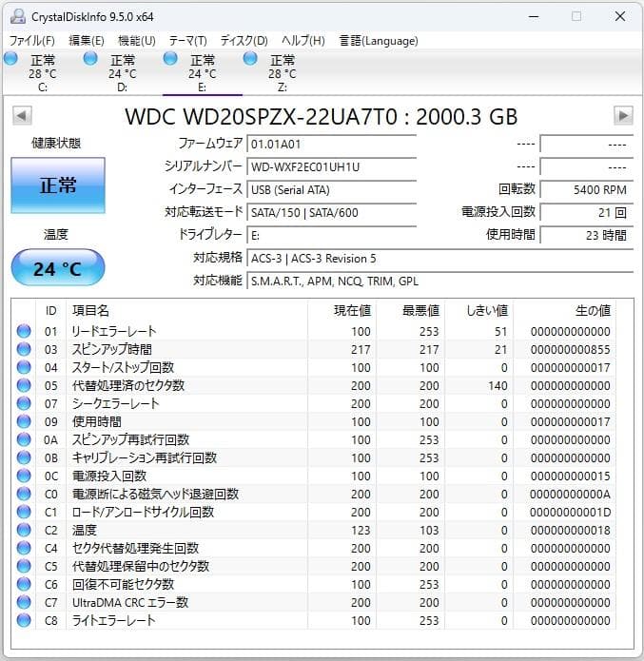
Task: Click the CrystalDiskInfo title bar app icon
Action: tap(18, 16)
